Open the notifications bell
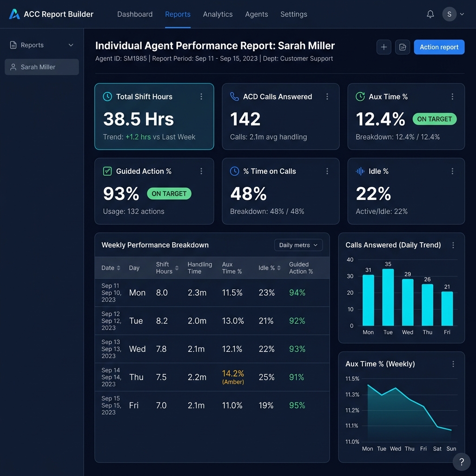 (430, 14)
